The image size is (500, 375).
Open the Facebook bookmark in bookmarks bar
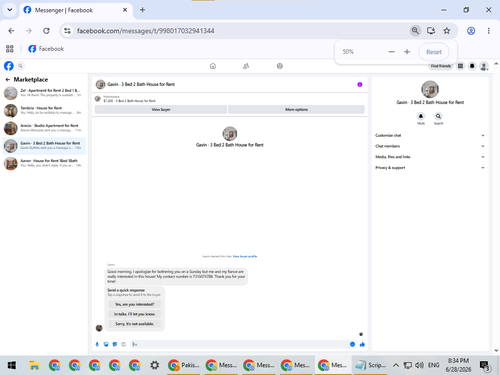[x=46, y=49]
